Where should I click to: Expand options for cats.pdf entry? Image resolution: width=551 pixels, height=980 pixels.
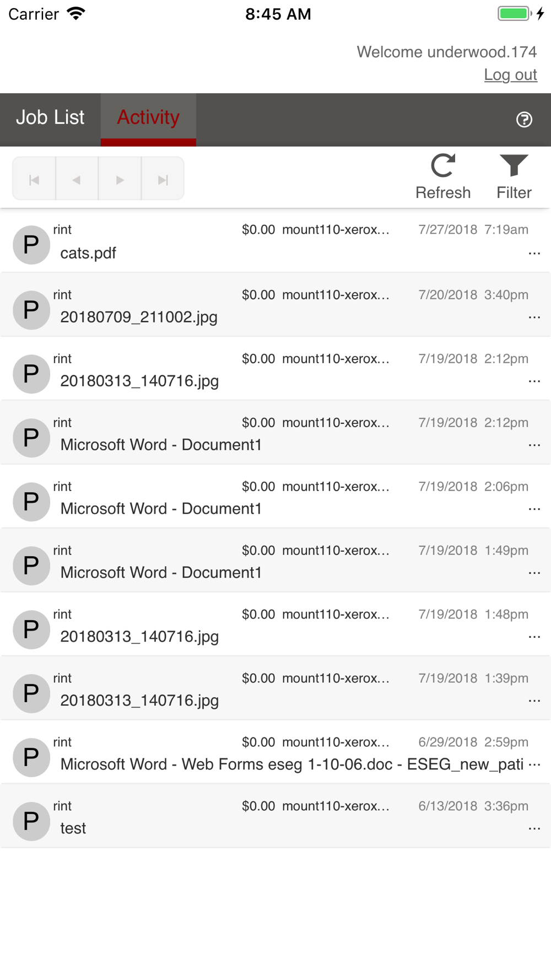point(534,254)
